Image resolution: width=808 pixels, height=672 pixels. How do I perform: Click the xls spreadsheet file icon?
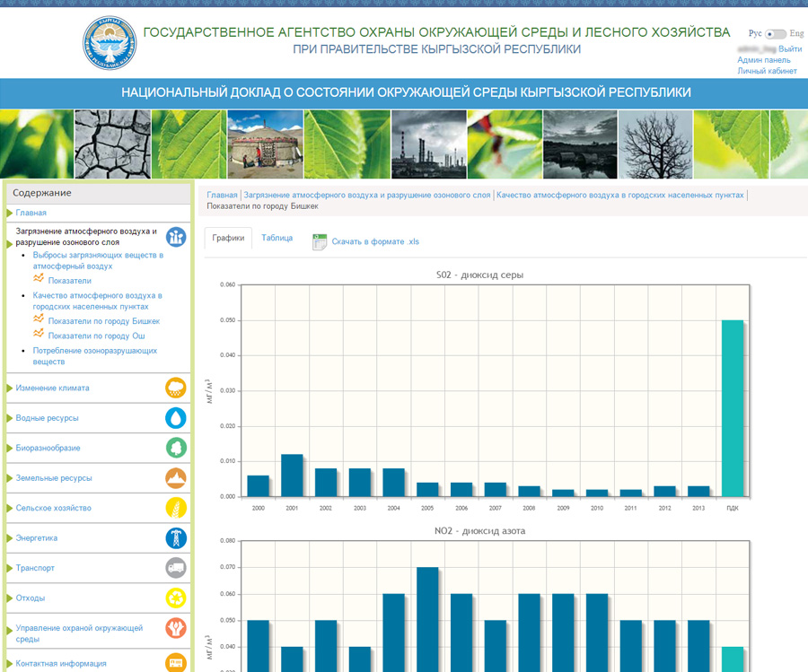click(320, 241)
